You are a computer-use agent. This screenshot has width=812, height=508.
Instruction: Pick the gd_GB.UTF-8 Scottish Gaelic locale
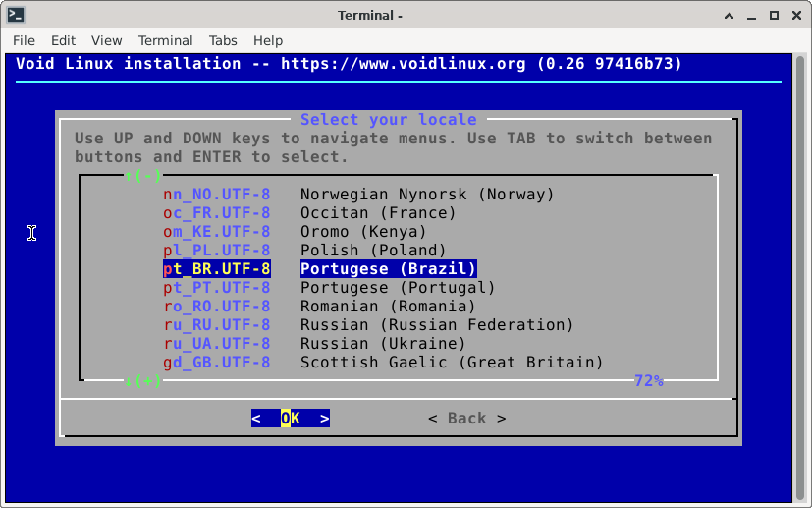coord(383,363)
